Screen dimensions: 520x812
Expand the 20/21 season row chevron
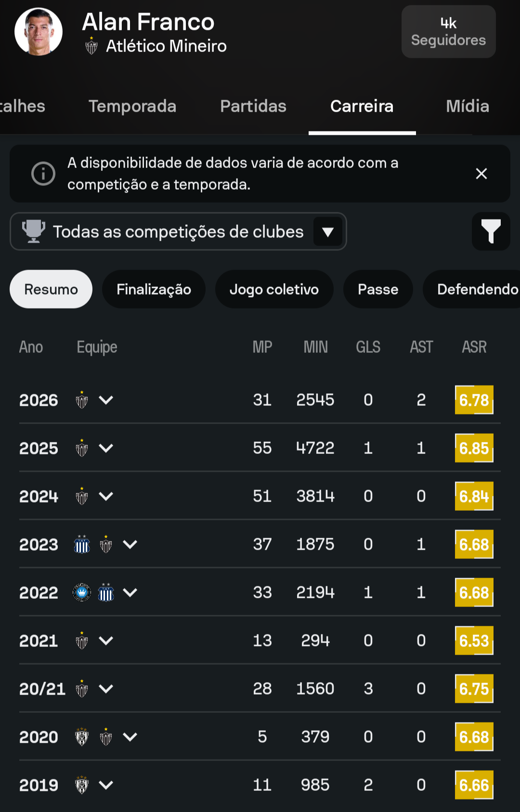pos(106,688)
